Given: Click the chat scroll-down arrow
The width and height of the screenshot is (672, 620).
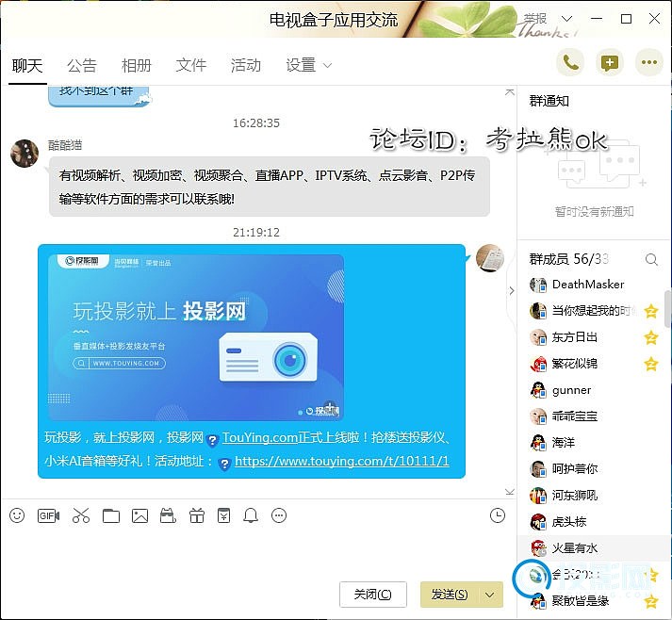Looking at the screenshot, I should [x=510, y=492].
